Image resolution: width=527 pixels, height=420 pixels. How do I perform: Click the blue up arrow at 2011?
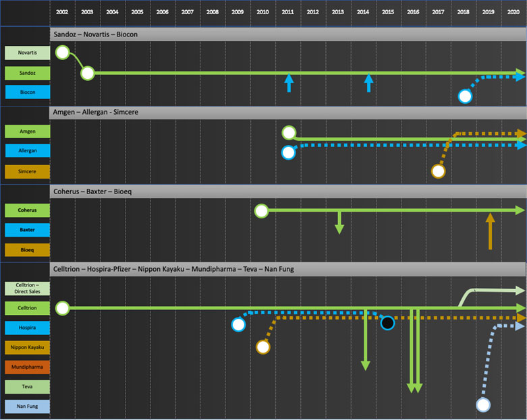pyautogui.click(x=289, y=83)
